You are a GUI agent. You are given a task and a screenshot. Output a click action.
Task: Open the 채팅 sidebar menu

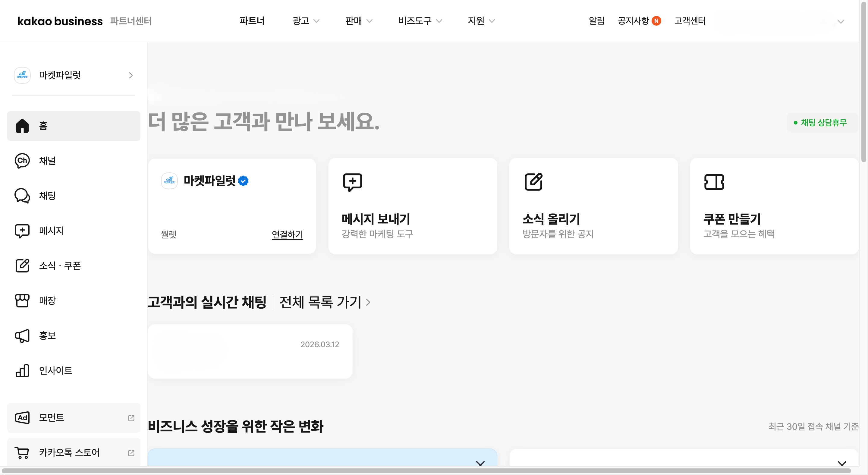pyautogui.click(x=74, y=196)
